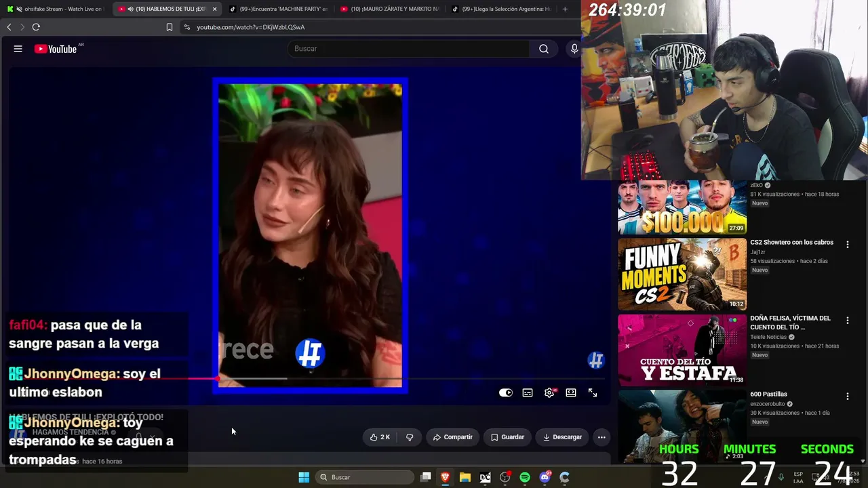Open options menu for 600 Pastillas video

[847, 396]
